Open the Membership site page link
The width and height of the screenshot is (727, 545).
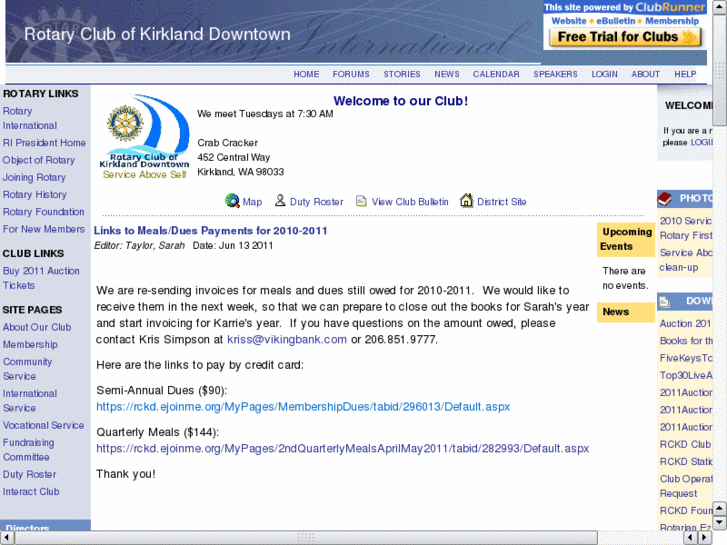(x=30, y=344)
